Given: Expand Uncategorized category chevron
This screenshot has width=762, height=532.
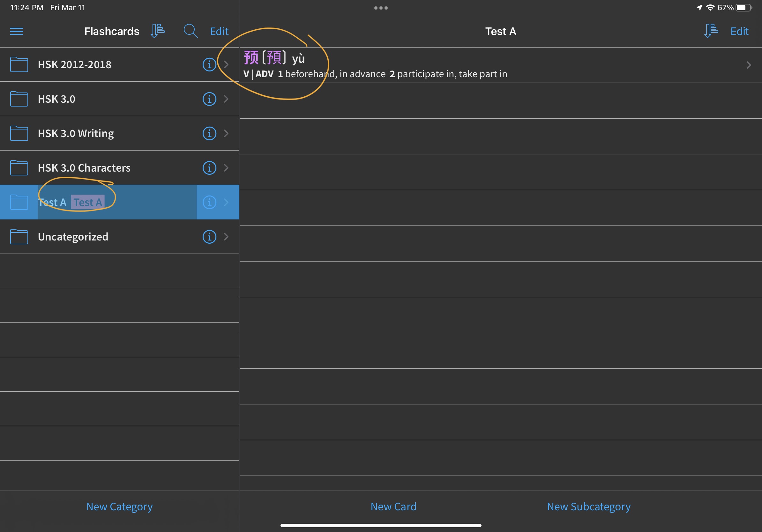Looking at the screenshot, I should (x=226, y=237).
